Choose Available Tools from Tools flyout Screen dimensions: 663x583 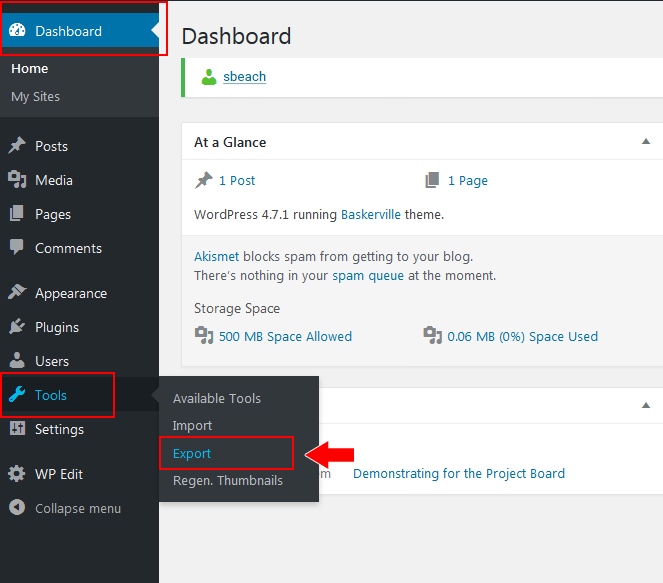(216, 398)
